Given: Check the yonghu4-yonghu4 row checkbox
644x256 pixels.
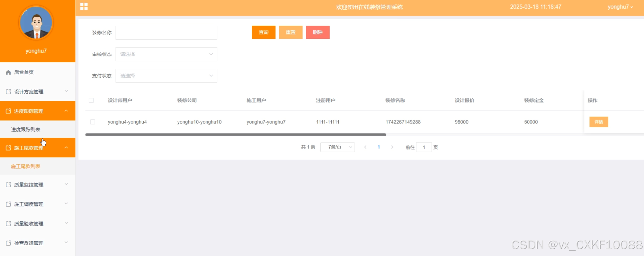Looking at the screenshot, I should 92,122.
